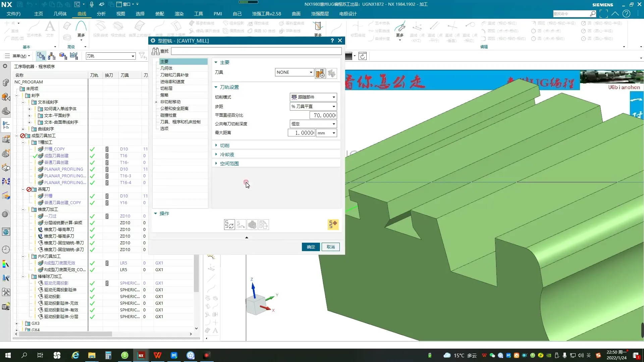644x362 pixels.
Task: Click the 确定 OK button
Action: 311,247
